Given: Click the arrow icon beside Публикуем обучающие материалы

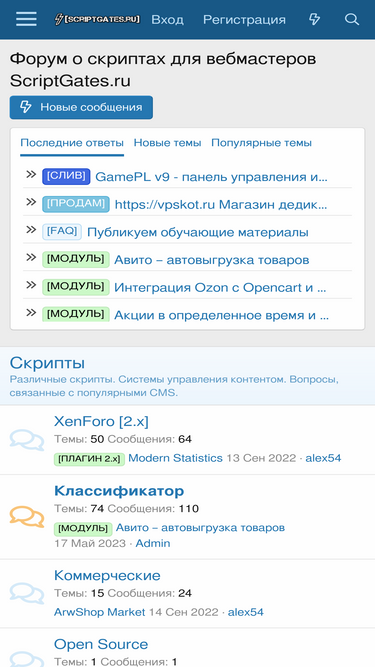Looking at the screenshot, I should coord(31,230).
